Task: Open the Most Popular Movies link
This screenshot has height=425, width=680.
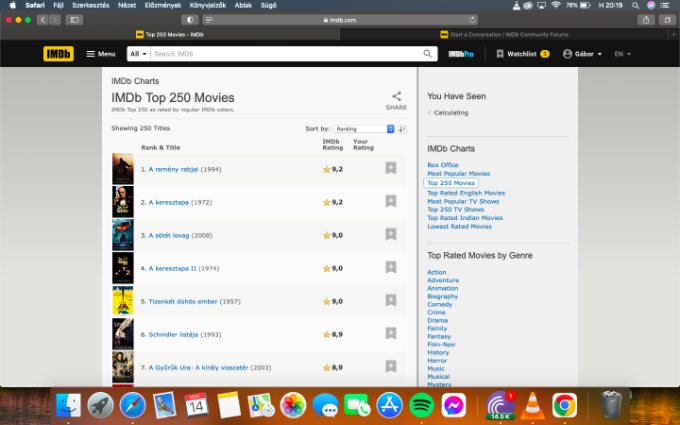Action: [x=458, y=173]
